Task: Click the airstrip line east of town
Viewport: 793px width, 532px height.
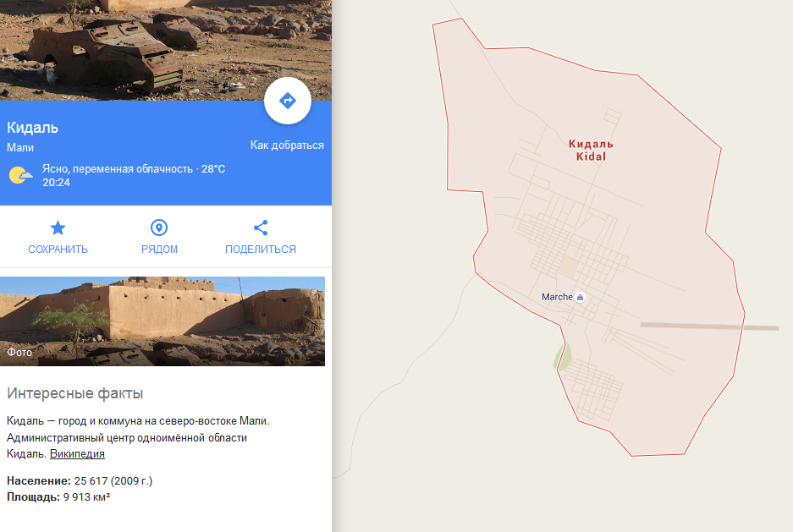Action: (x=709, y=326)
